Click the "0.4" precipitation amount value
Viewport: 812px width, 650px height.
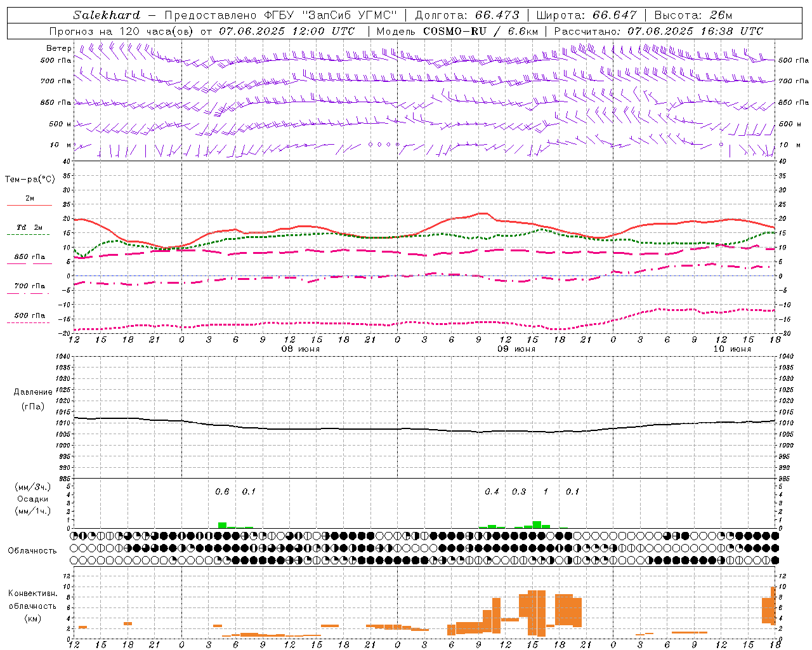tap(492, 492)
